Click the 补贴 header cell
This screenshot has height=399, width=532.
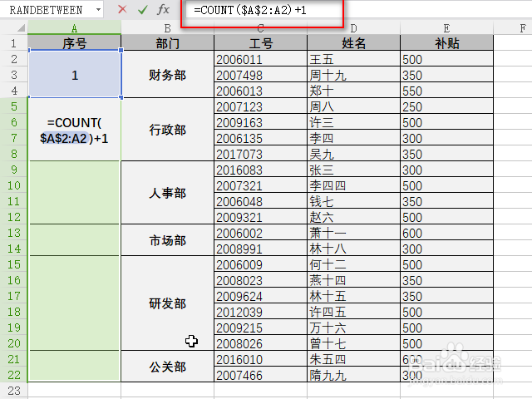[x=446, y=43]
